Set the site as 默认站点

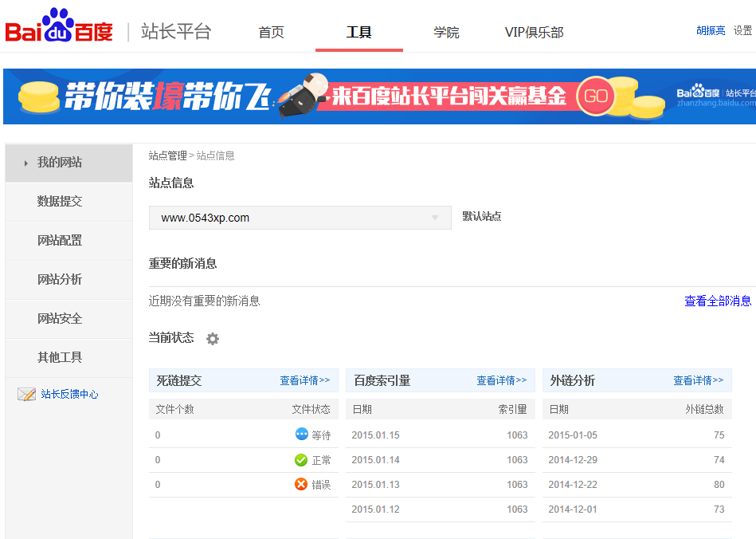(x=480, y=216)
